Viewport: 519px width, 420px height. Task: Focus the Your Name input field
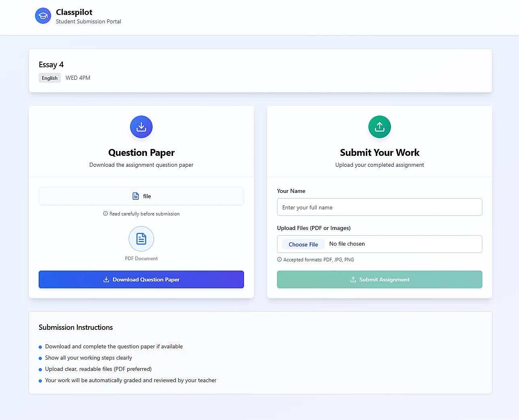click(380, 207)
